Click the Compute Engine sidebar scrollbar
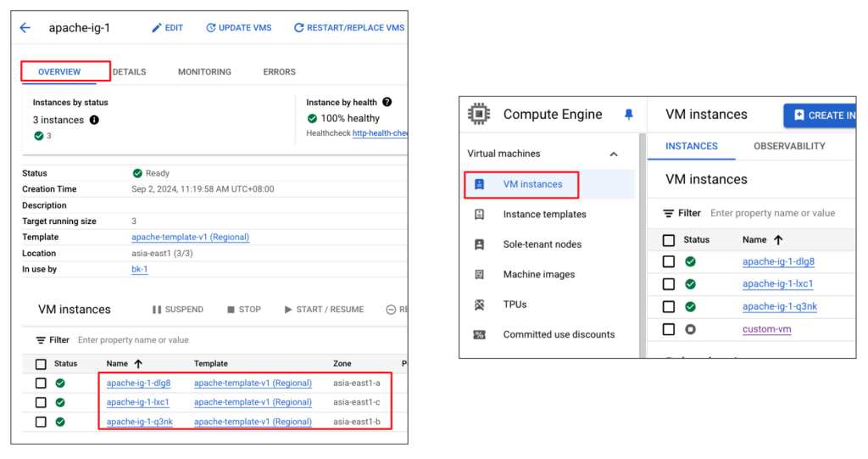This screenshot has height=459, width=868. tap(643, 245)
